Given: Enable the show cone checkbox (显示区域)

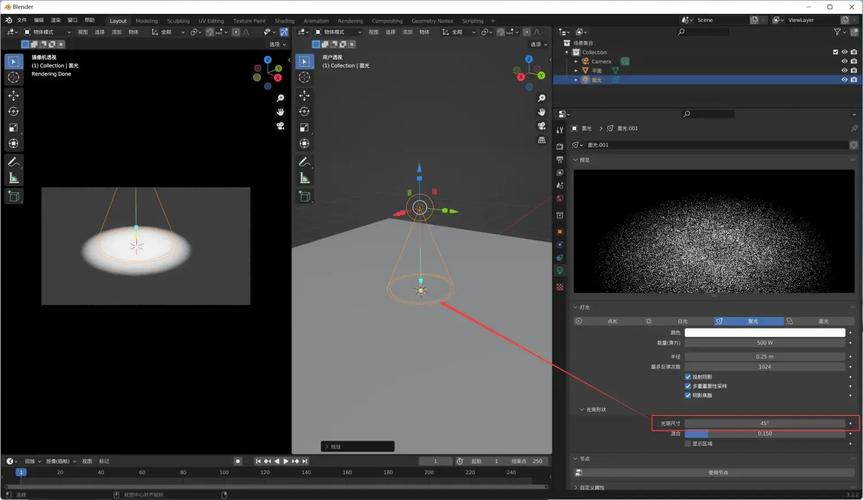Looking at the screenshot, I should (688, 443).
